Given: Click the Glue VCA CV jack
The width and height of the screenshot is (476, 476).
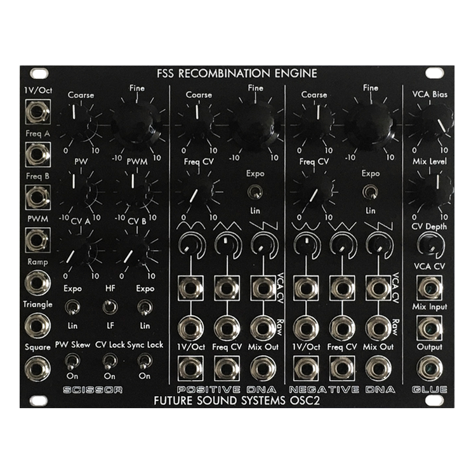Looking at the screenshot, I should click(429, 288).
